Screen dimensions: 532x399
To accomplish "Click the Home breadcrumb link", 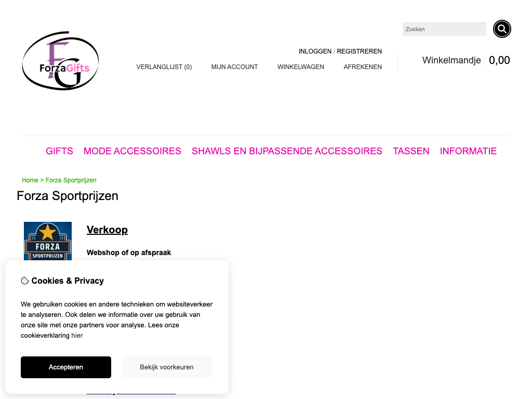I will [30, 180].
